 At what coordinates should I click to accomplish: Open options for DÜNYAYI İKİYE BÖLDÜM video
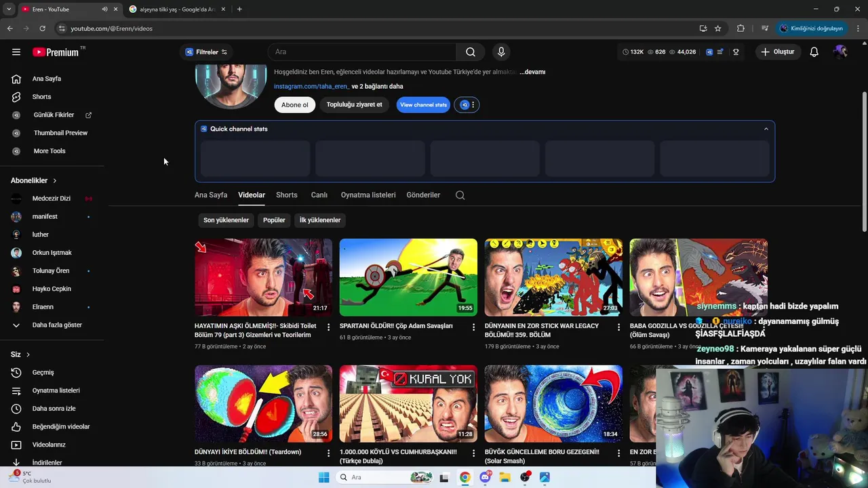point(328,453)
